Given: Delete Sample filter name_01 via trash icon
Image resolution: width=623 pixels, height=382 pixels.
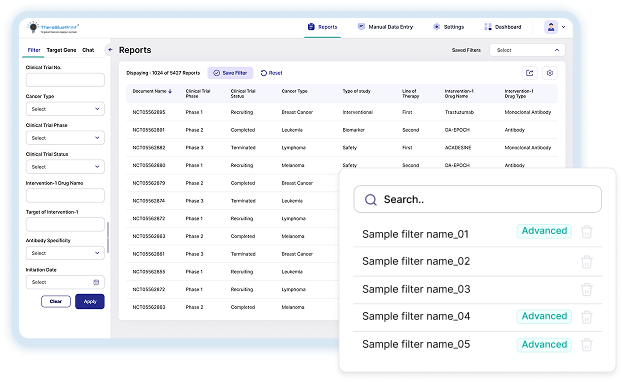Looking at the screenshot, I should click(587, 232).
